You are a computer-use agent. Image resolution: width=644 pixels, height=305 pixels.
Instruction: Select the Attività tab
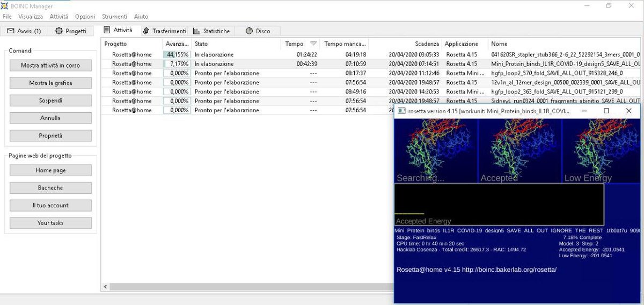118,31
